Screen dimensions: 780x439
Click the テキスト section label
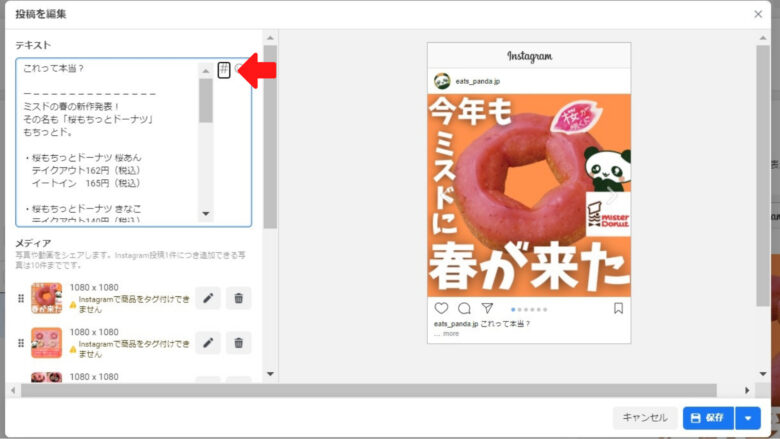point(33,45)
